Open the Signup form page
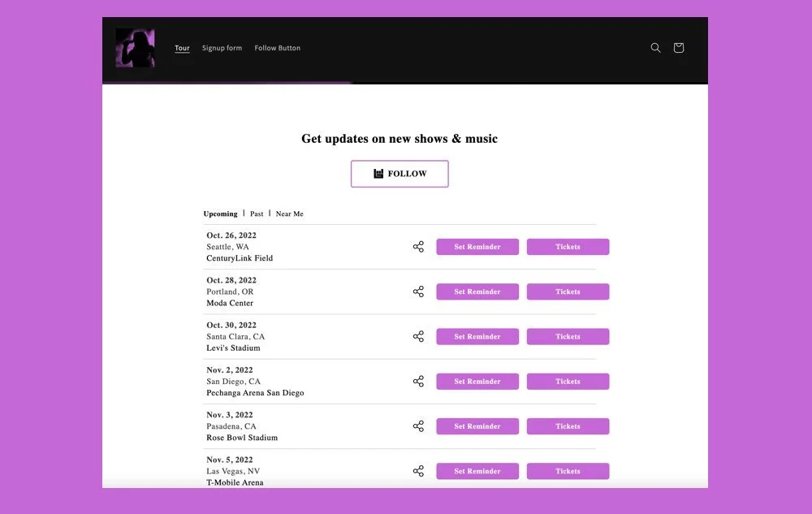The height and width of the screenshot is (514, 812). (x=222, y=48)
